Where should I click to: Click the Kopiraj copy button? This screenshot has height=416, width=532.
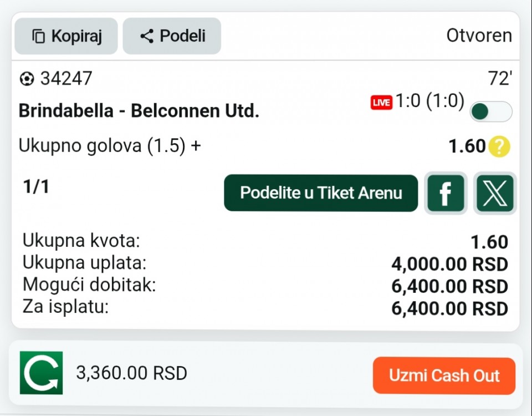[66, 36]
